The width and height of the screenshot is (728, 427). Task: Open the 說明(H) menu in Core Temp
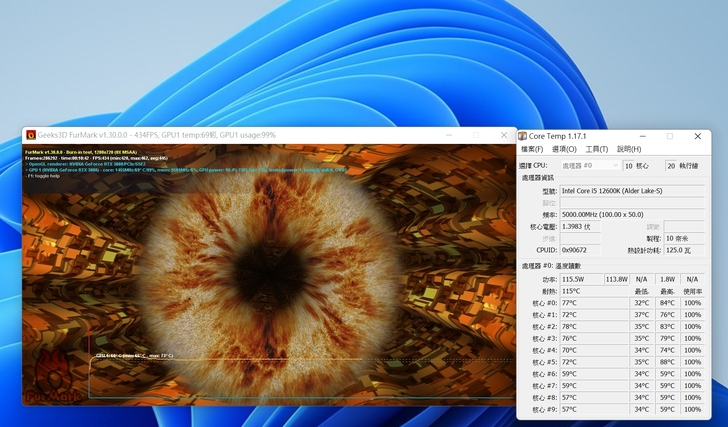pyautogui.click(x=628, y=149)
